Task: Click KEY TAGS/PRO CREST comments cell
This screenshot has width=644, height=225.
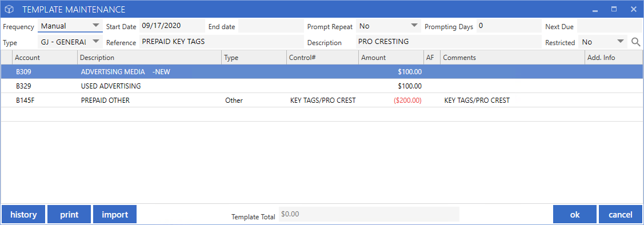Action: click(513, 100)
